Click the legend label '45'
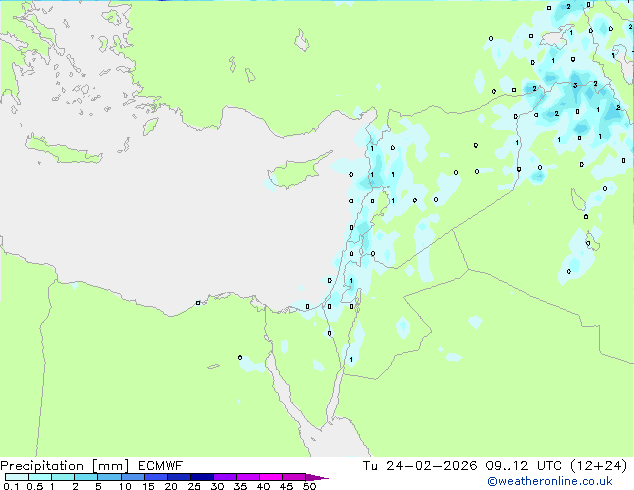Screen dimensions: 634x490 click(286, 486)
